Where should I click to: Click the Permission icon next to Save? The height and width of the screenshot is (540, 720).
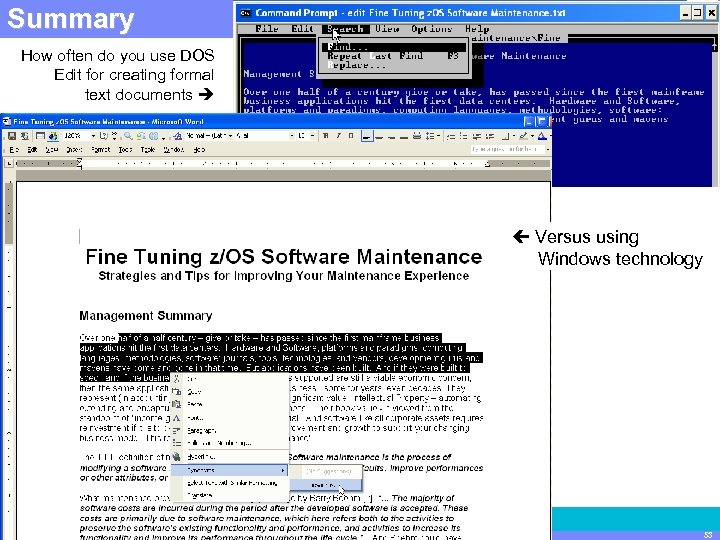tap(25, 136)
